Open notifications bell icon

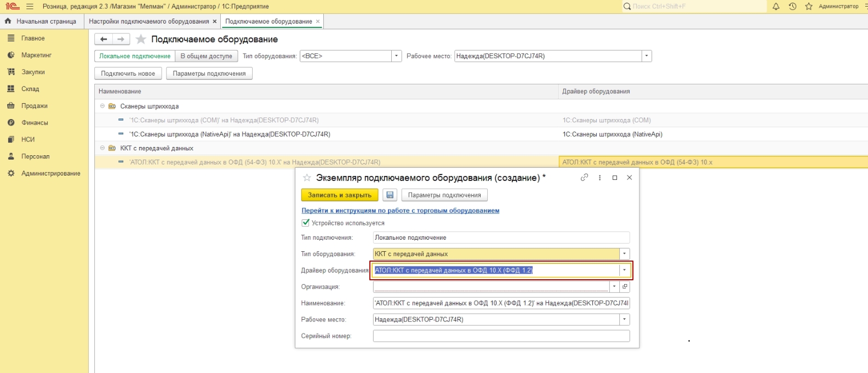point(776,7)
